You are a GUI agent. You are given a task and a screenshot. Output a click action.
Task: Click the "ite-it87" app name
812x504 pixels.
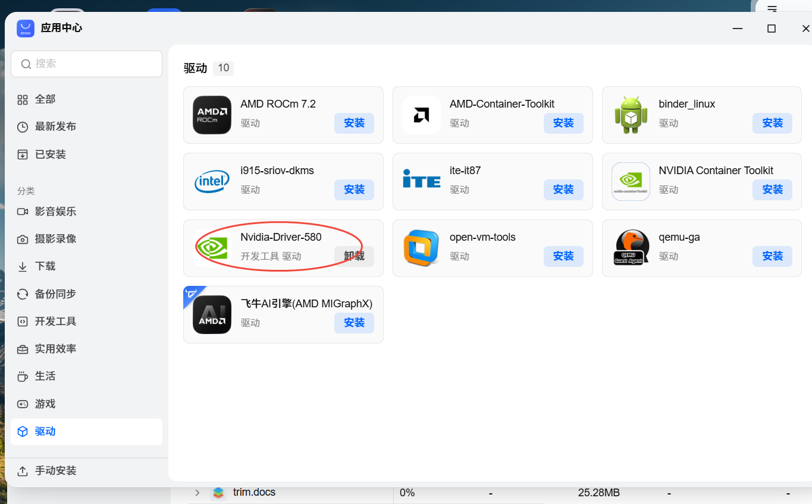coord(465,171)
